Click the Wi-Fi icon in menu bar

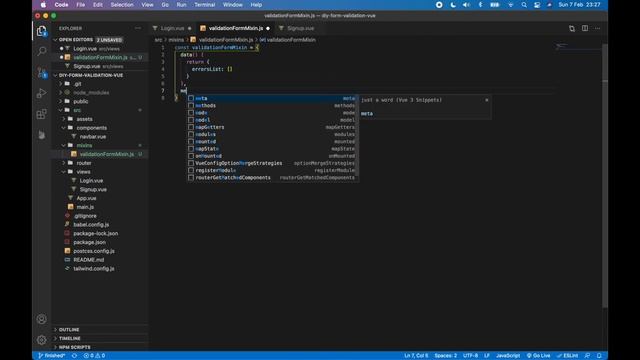pos(510,5)
